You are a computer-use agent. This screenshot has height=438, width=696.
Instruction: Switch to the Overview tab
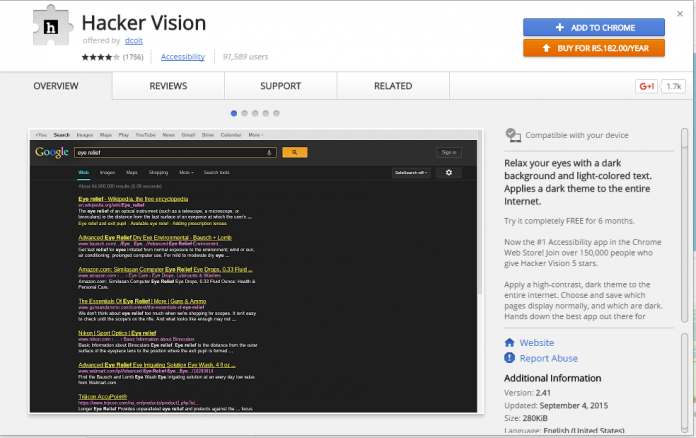(56, 86)
